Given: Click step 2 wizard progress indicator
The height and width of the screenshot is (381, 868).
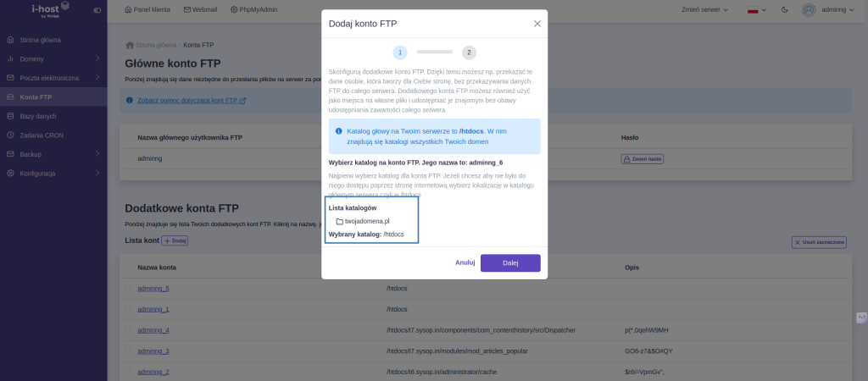Looking at the screenshot, I should [469, 52].
